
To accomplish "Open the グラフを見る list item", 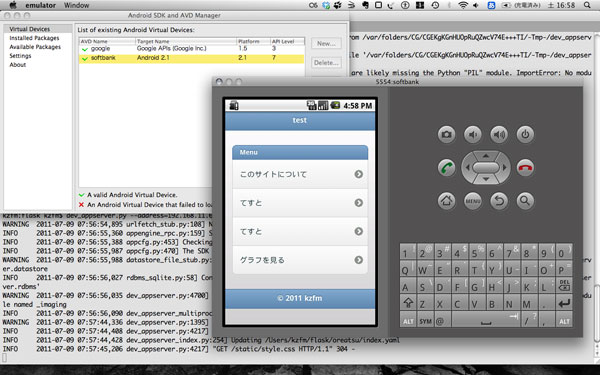I will click(x=300, y=260).
